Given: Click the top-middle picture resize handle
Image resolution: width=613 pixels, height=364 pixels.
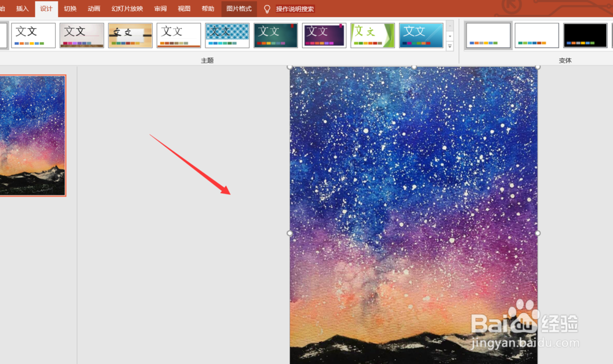Looking at the screenshot, I should [x=414, y=67].
